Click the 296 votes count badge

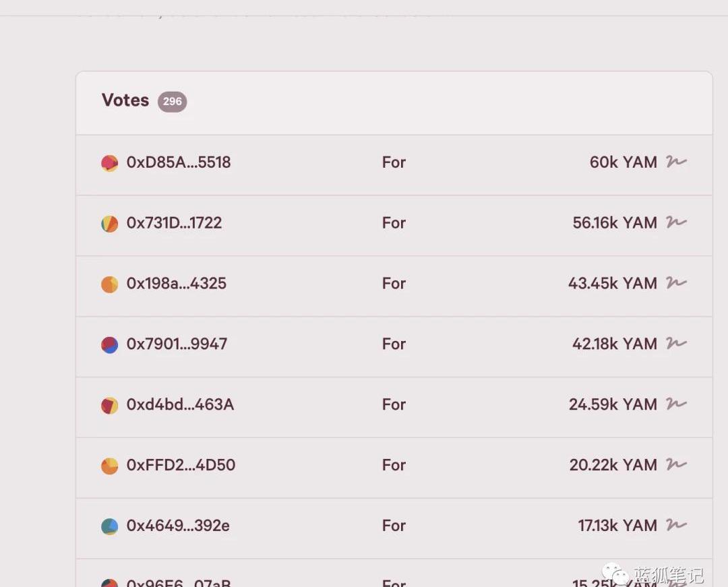pos(173,101)
